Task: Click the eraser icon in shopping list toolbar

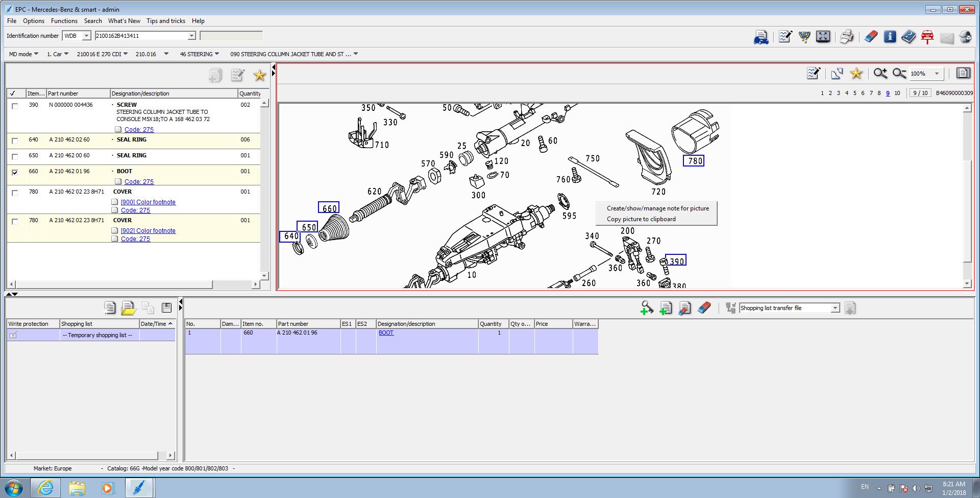Action: click(x=704, y=308)
